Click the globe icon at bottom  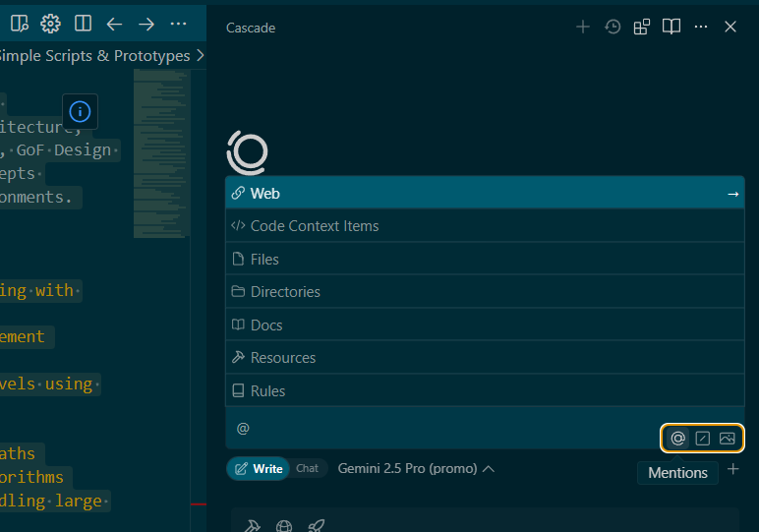point(284,526)
